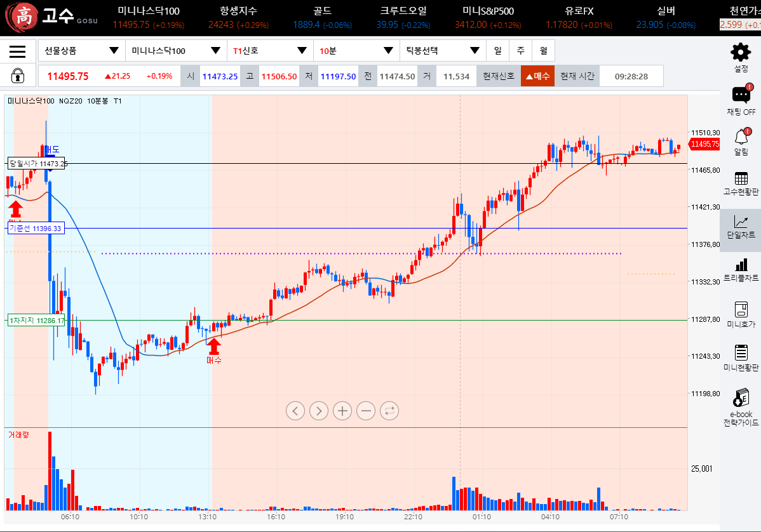761x532 pixels.
Task: Toggle 채팅 OFF chat icon
Action: (741, 100)
